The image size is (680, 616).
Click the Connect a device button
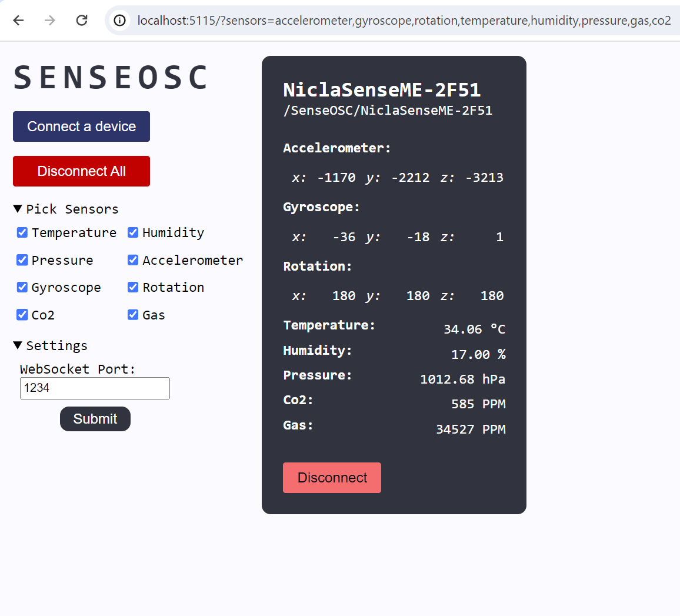pos(81,126)
